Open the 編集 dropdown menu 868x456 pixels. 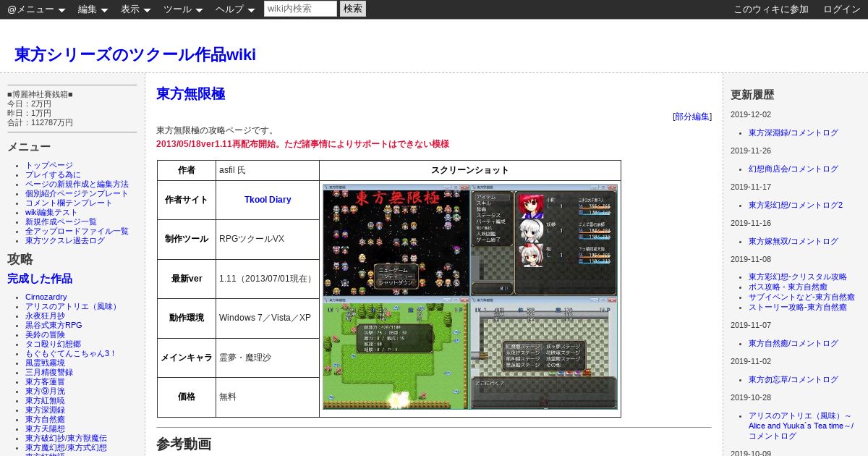pos(93,9)
